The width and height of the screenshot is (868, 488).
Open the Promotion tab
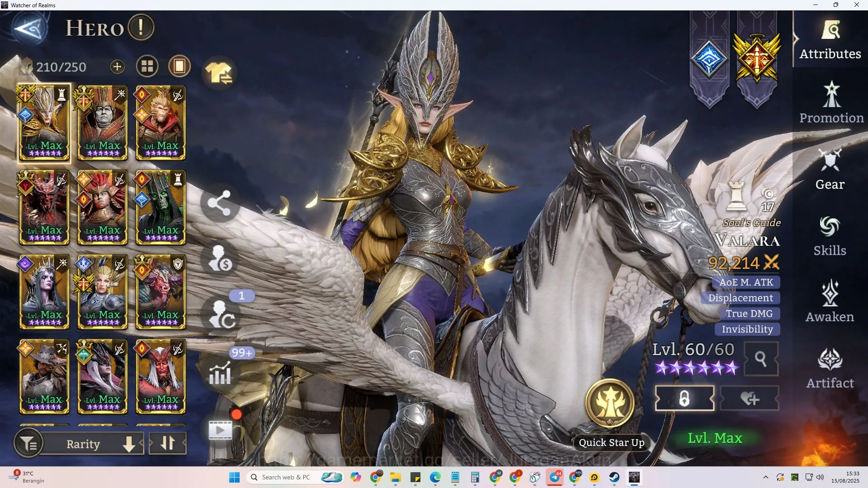pyautogui.click(x=831, y=102)
